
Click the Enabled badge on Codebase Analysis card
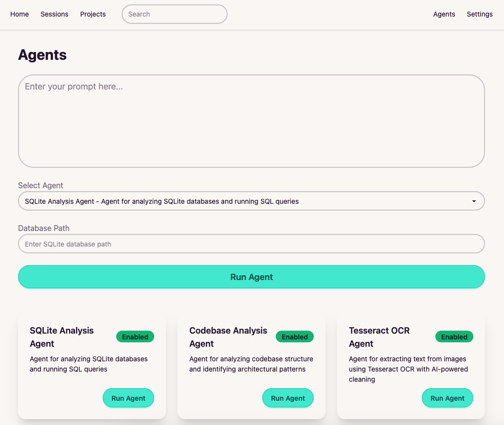coord(295,336)
